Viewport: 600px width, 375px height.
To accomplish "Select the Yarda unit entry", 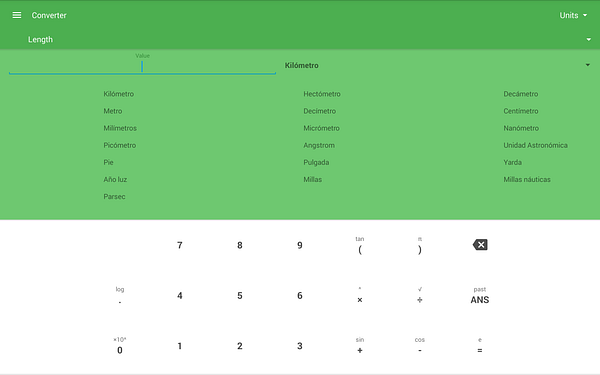I will [x=513, y=162].
